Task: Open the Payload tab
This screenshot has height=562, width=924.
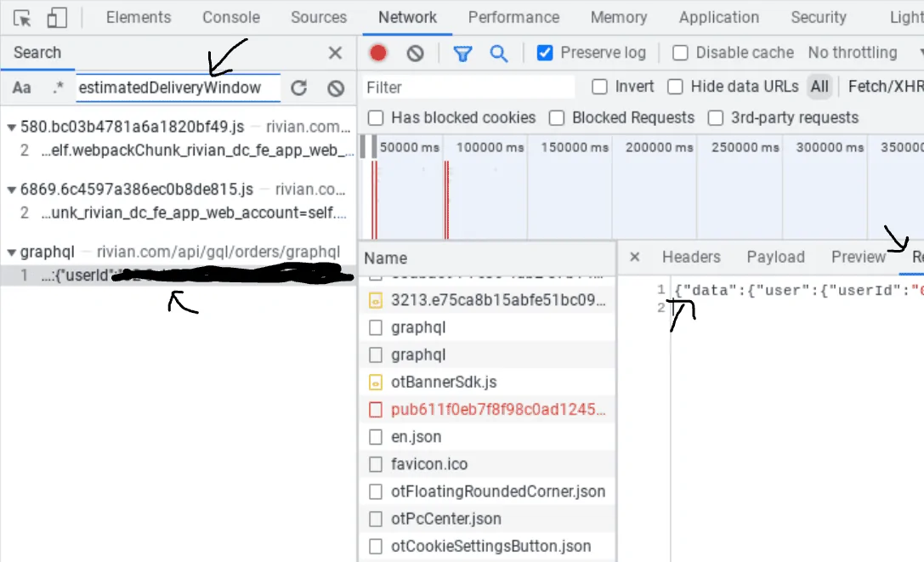Action: coord(775,257)
